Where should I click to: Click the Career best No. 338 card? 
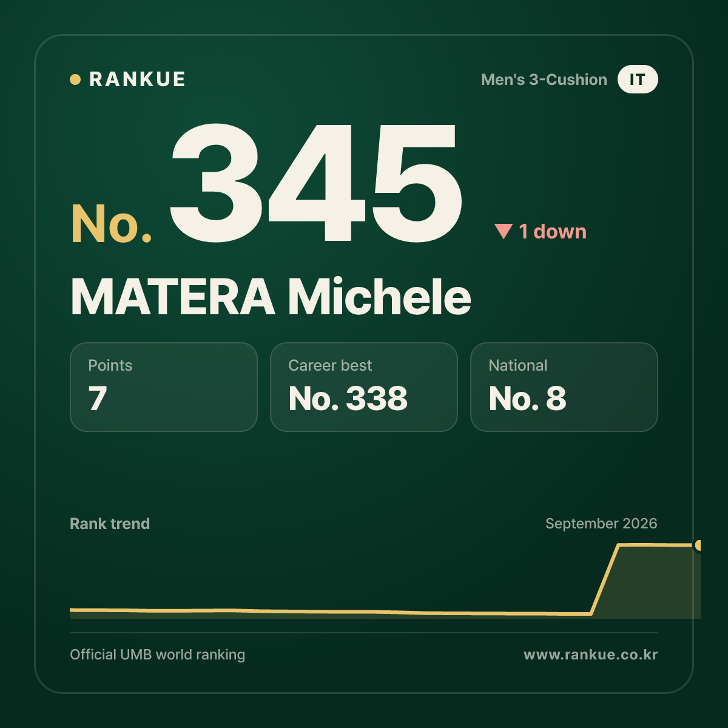click(364, 387)
